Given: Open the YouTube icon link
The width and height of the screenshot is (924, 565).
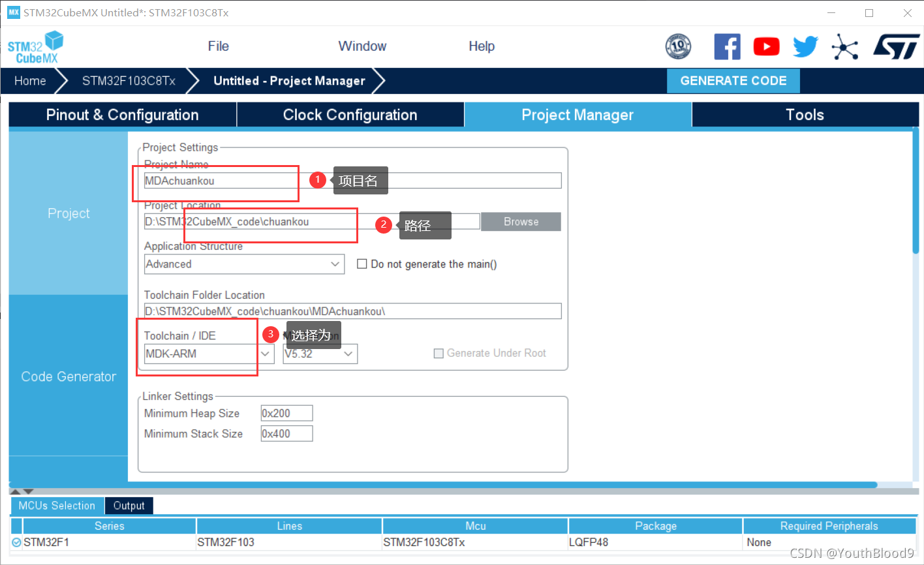Looking at the screenshot, I should [766, 47].
